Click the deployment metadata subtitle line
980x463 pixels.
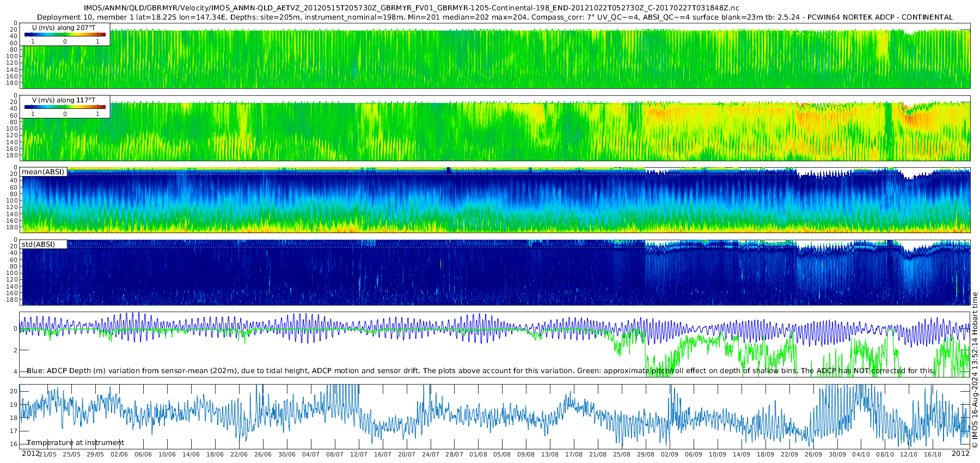pos(495,17)
